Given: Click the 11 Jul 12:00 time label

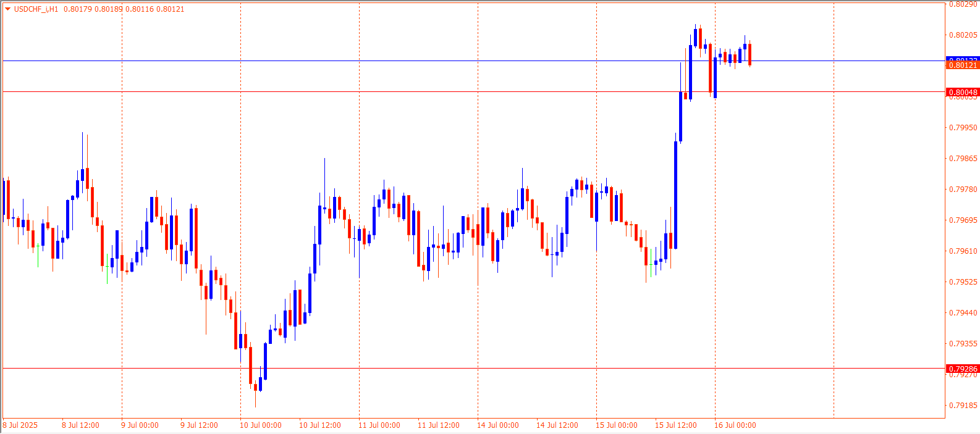Looking at the screenshot, I should coord(439,425).
